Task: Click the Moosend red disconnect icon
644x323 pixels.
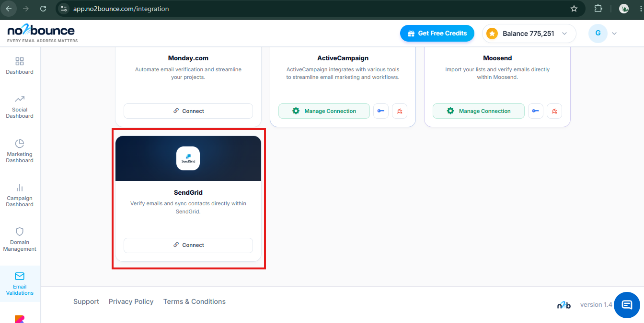Action: (554, 111)
